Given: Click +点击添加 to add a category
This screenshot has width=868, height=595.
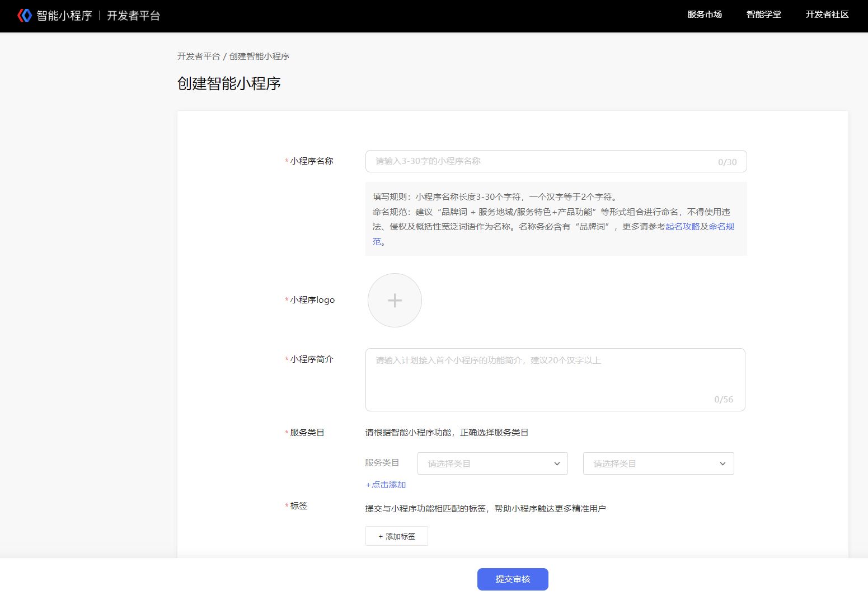Looking at the screenshot, I should 386,485.
